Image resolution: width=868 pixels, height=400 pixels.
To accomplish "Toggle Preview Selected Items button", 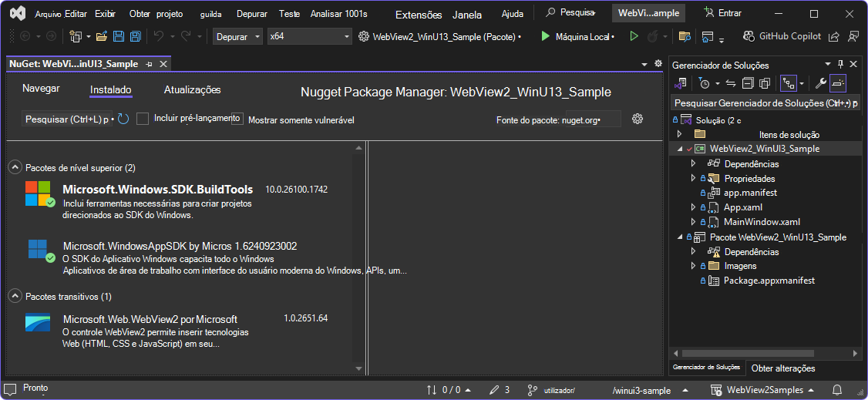I will click(x=838, y=83).
